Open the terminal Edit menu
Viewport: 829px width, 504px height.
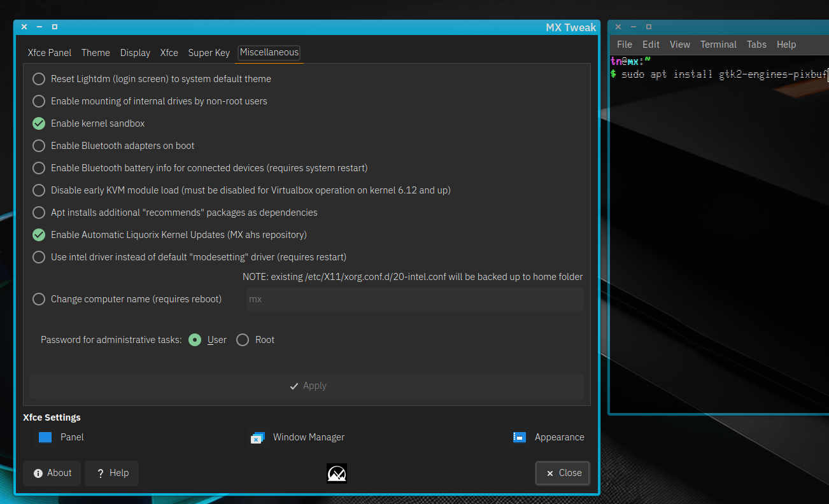click(x=651, y=45)
